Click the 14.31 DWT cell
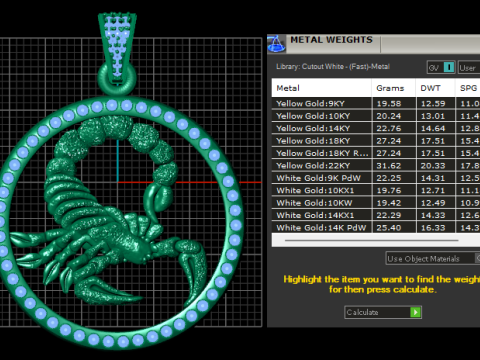This screenshot has height=360, width=480. (x=436, y=178)
